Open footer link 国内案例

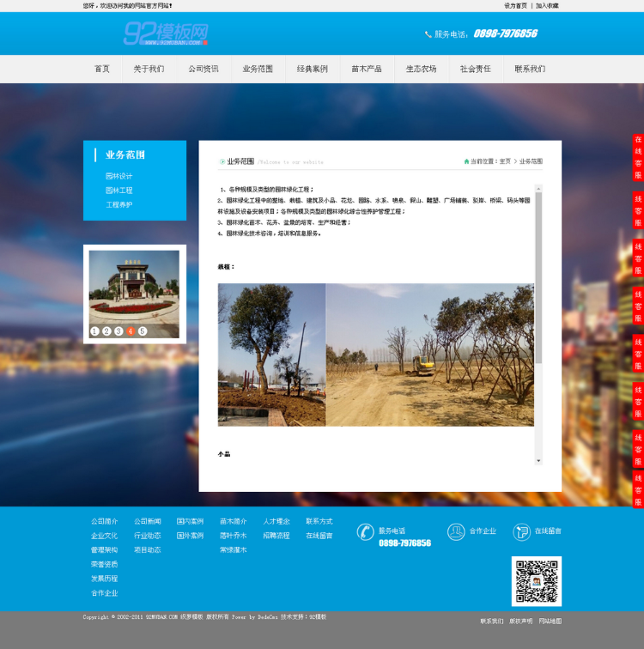pos(190,522)
